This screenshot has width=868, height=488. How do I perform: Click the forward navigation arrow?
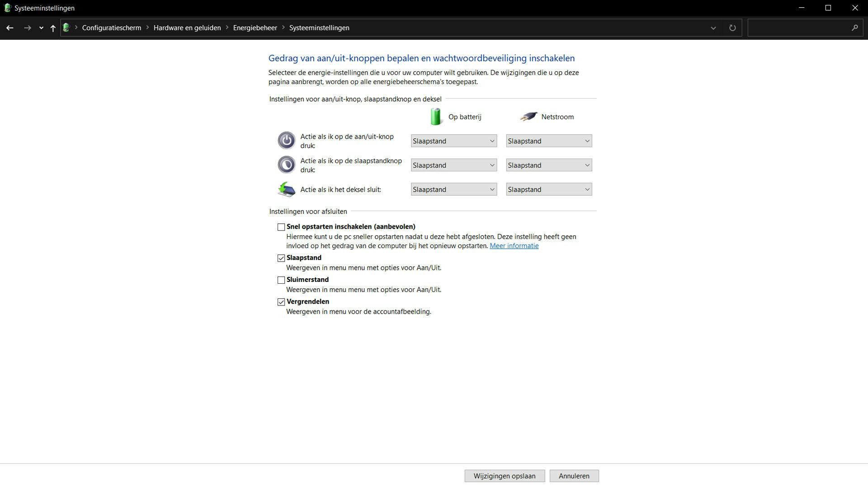pyautogui.click(x=28, y=28)
